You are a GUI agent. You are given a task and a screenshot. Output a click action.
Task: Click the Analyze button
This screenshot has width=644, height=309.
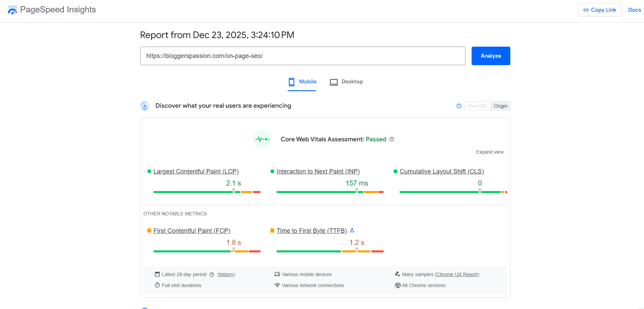[490, 56]
